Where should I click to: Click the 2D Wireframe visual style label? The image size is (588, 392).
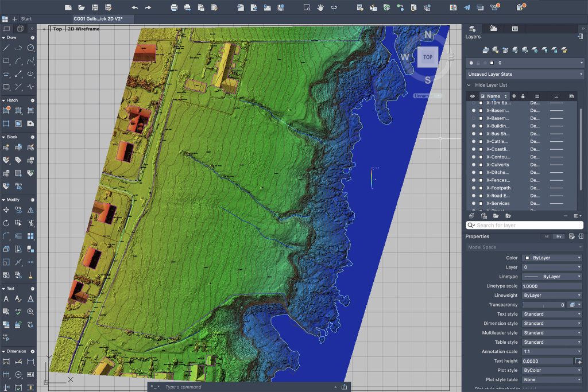84,29
